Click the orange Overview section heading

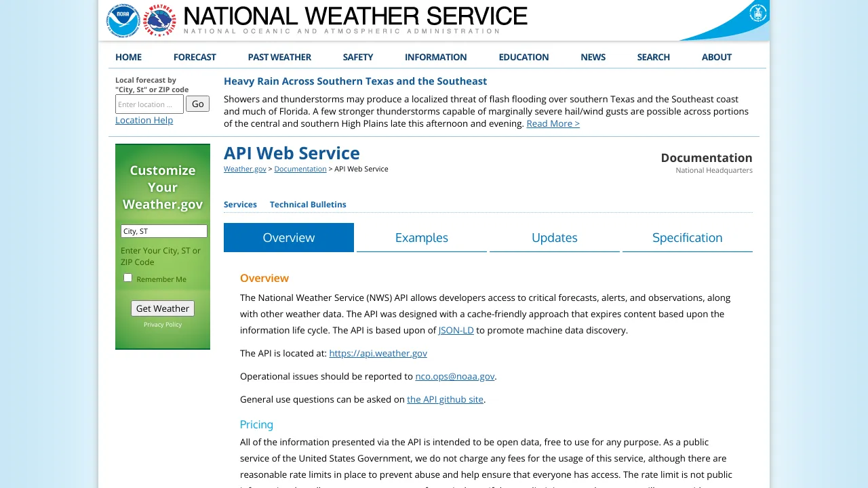(264, 278)
